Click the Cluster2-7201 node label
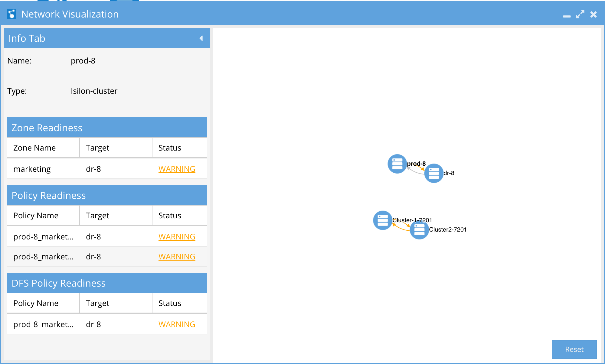This screenshot has width=605, height=364. tap(448, 229)
